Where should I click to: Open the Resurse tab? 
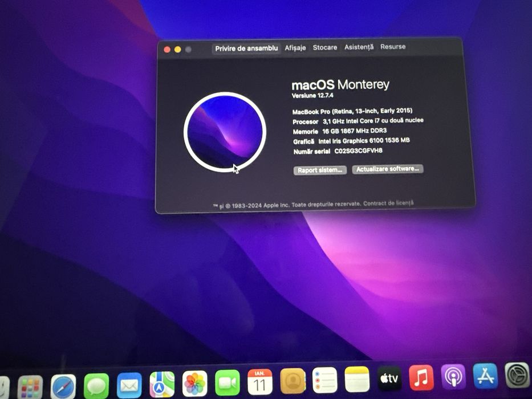[393, 47]
